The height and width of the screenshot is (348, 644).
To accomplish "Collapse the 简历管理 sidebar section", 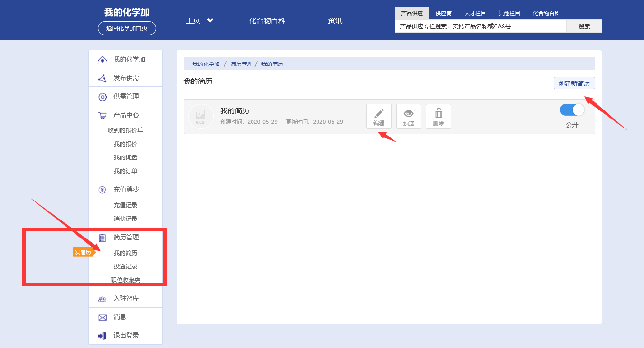I will coord(126,238).
